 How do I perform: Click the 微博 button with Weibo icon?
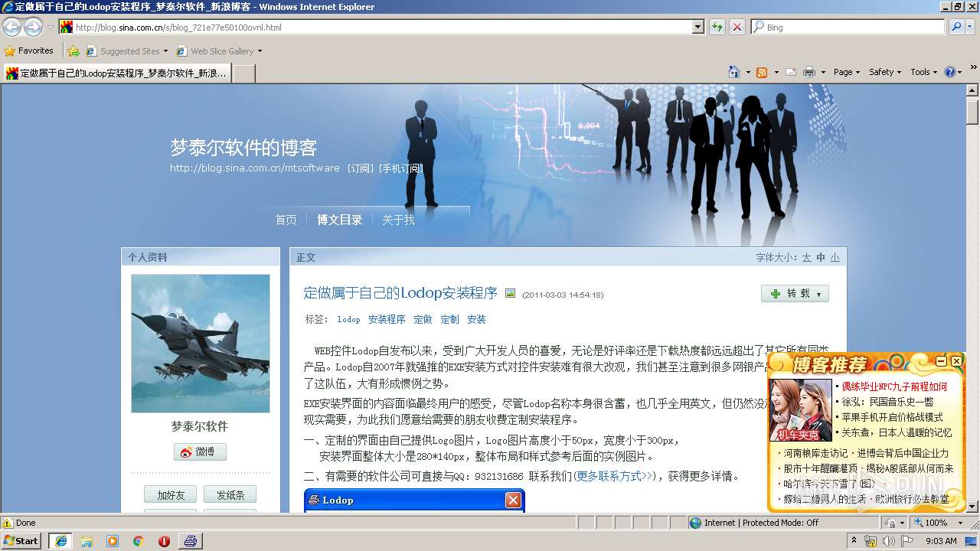200,452
